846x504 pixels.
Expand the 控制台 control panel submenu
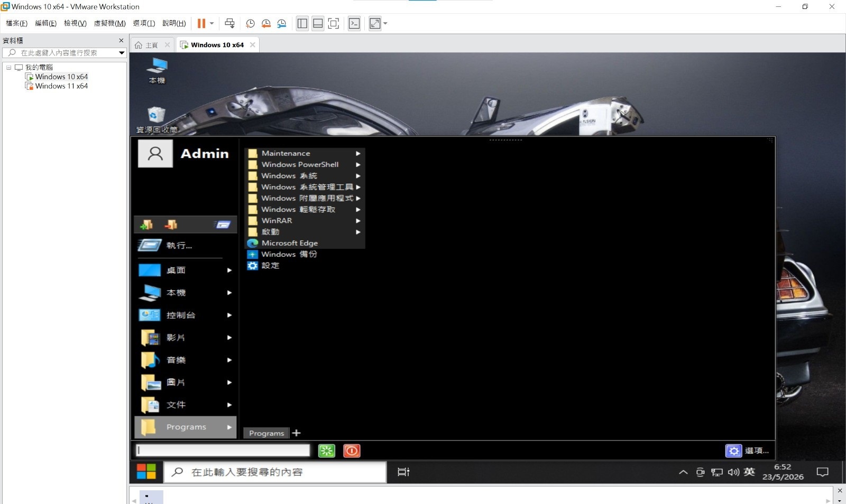186,315
